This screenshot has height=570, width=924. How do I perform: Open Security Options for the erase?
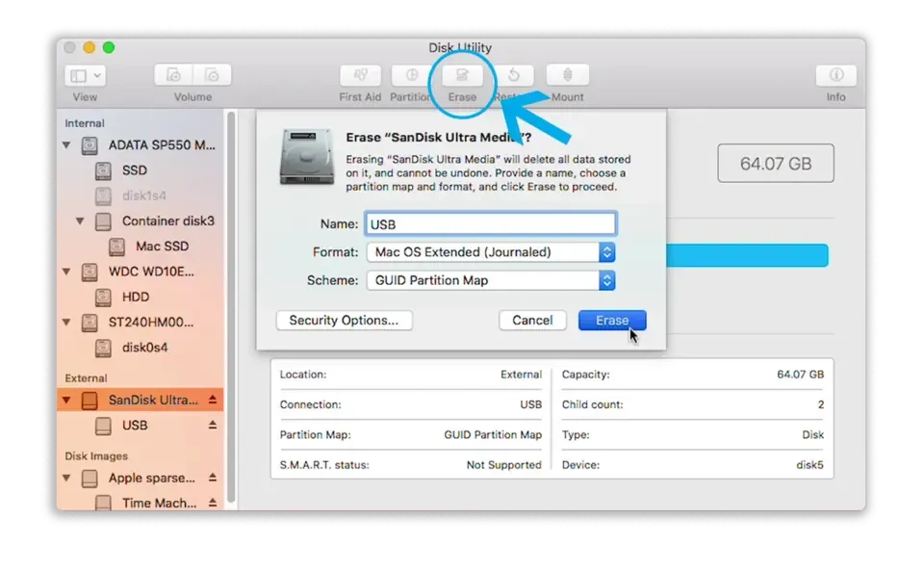click(x=344, y=320)
